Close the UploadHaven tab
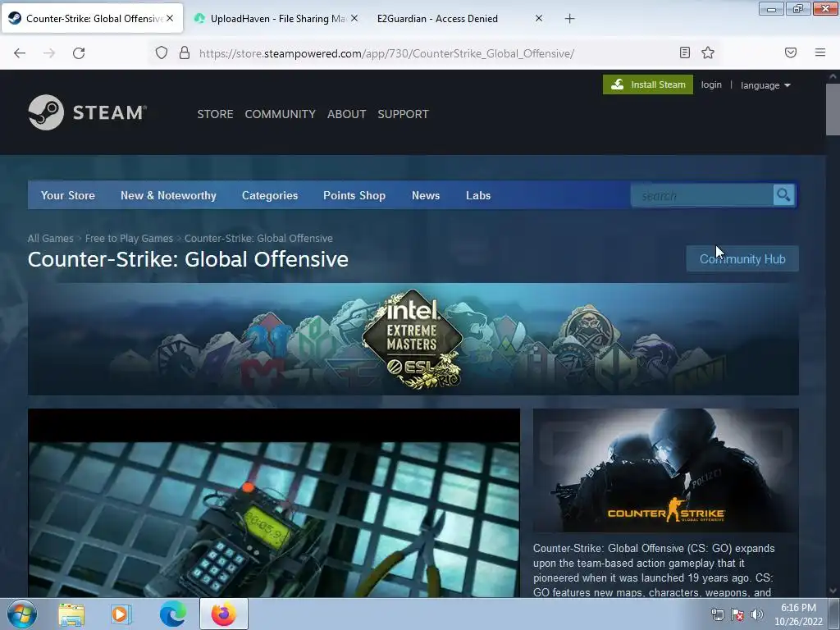 [x=354, y=18]
